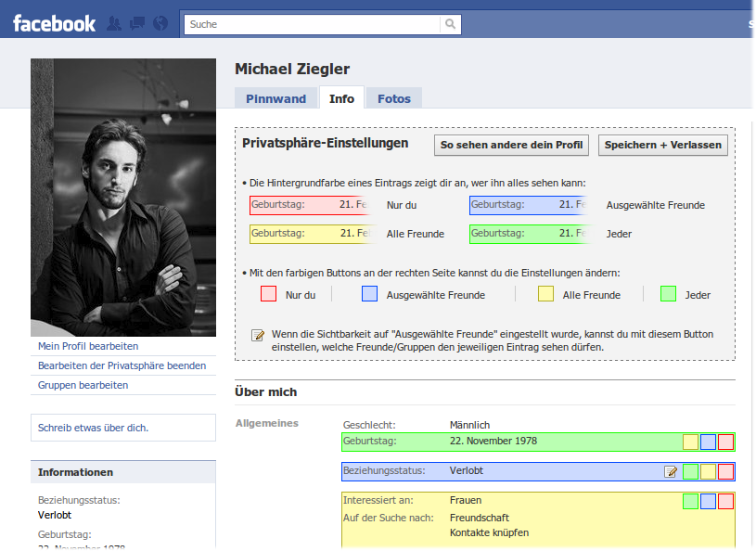This screenshot has width=756, height=551.
Task: Click the edit pencil icon in Beziehungsstatus row
Action: pos(671,472)
